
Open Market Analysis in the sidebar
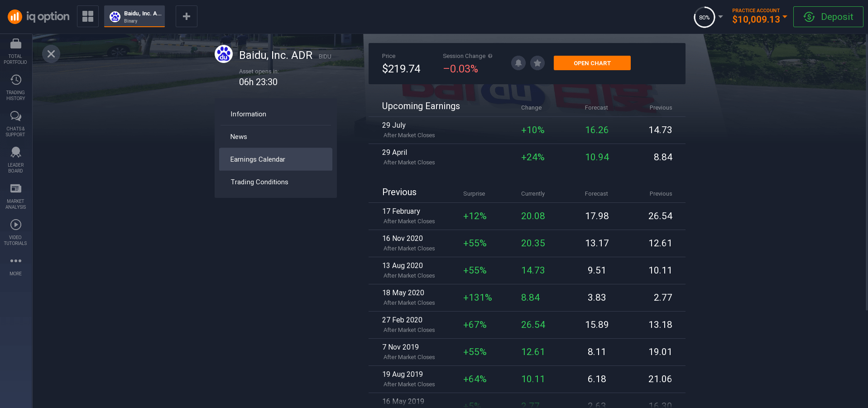click(x=15, y=196)
